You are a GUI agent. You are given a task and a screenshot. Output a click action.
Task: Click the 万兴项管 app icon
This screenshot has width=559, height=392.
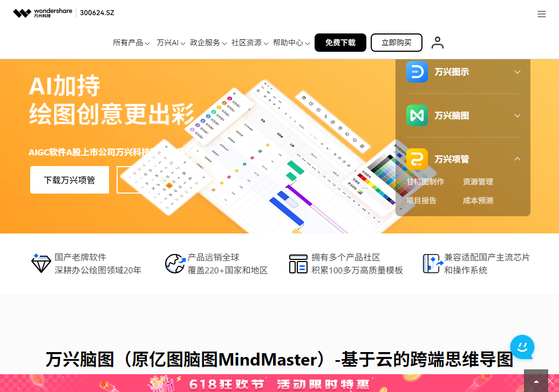click(417, 159)
